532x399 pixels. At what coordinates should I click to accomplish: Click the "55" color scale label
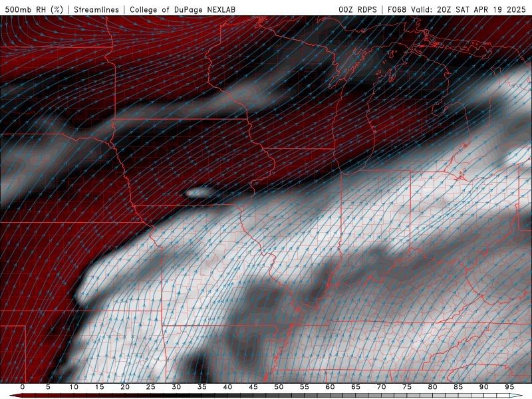click(x=305, y=387)
